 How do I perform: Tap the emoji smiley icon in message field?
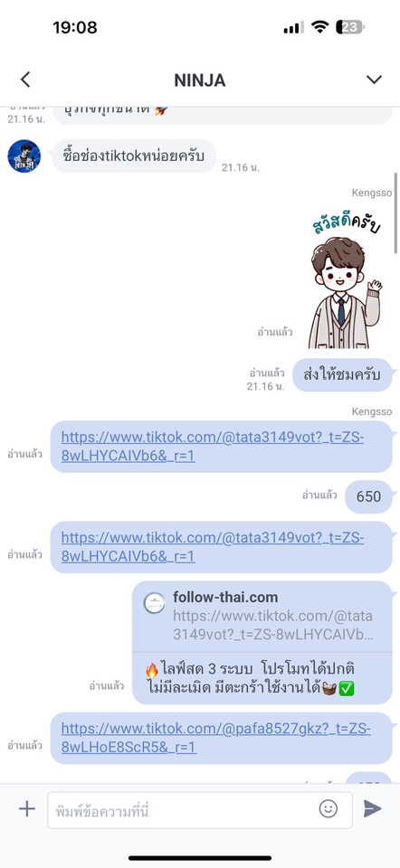[329, 808]
